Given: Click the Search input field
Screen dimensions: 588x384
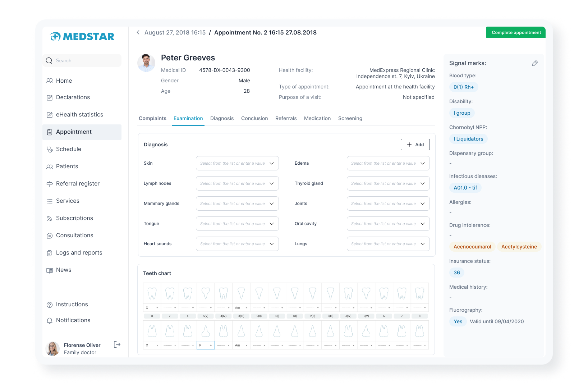Looking at the screenshot, I should [x=86, y=60].
